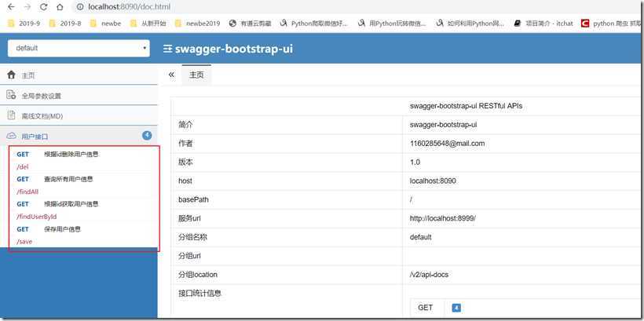Screen dimensions: 644x321
Task: Click the GET count badge in statistics
Action: pos(456,308)
